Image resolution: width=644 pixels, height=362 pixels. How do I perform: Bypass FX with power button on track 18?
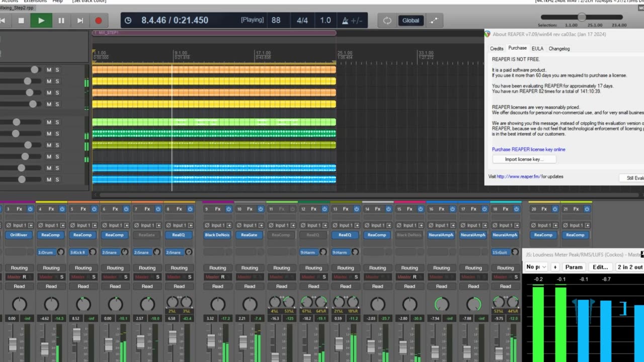pos(516,209)
